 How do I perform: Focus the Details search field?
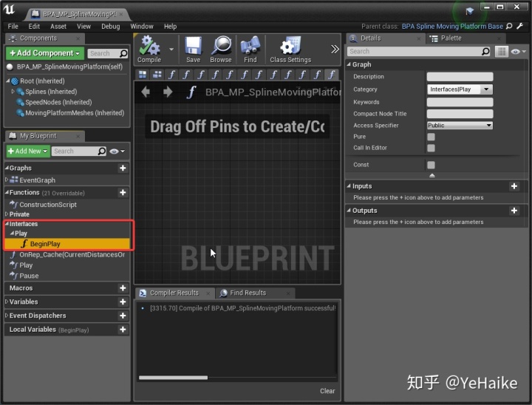coord(419,51)
